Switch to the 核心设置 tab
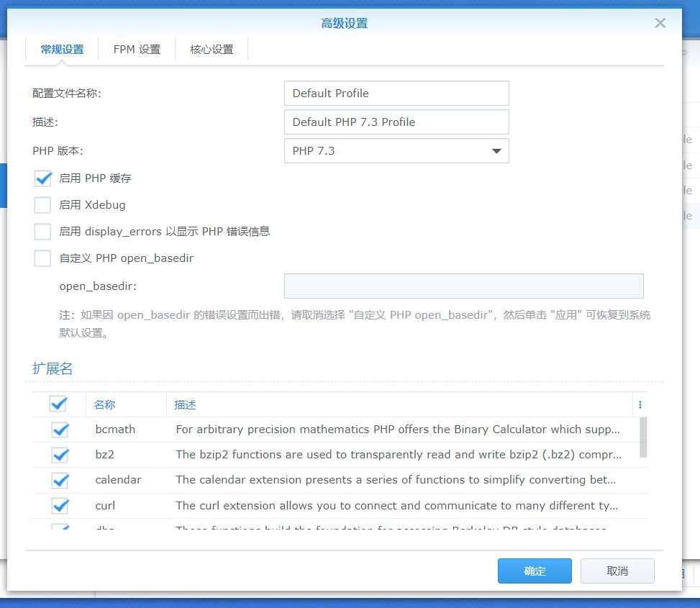The image size is (700, 608). [x=211, y=49]
